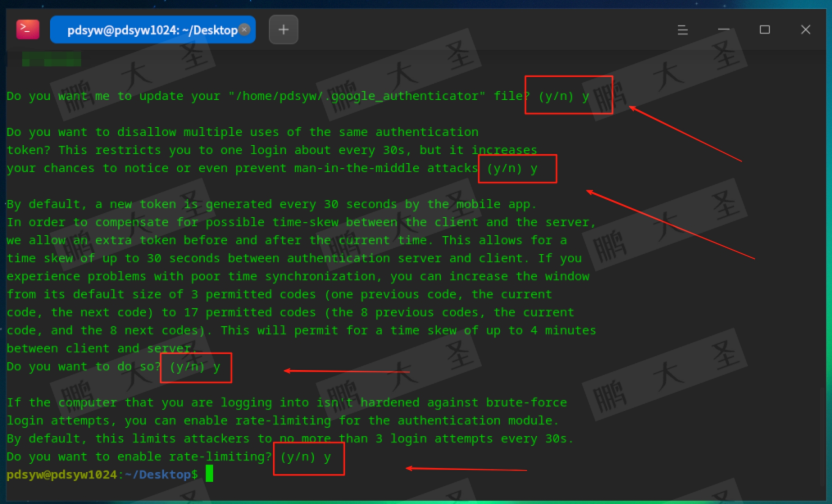Click the phrase time-skew in the explanation text

(x=307, y=222)
